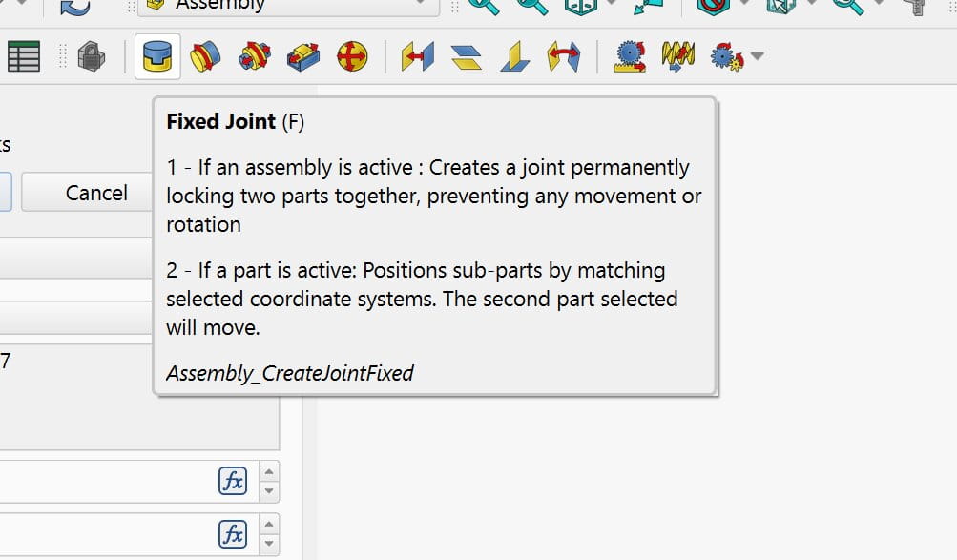Select the Gears joint tool
957x560 pixels.
pos(727,58)
